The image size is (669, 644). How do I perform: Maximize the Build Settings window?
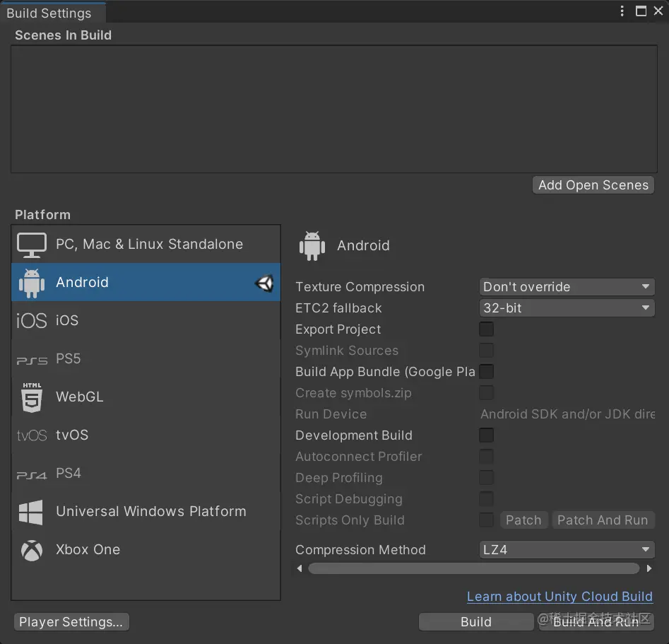pyautogui.click(x=641, y=11)
